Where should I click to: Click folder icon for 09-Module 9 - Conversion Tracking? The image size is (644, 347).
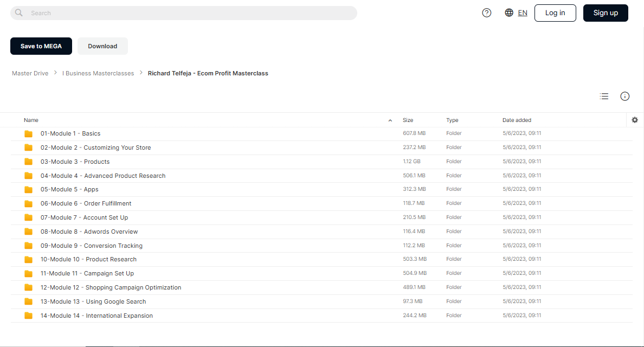coord(28,246)
